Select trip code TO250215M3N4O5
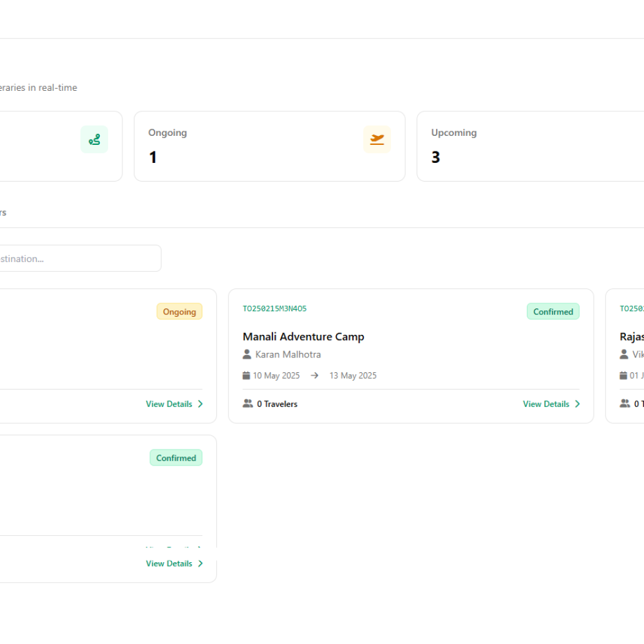This screenshot has width=644, height=644. point(275,308)
